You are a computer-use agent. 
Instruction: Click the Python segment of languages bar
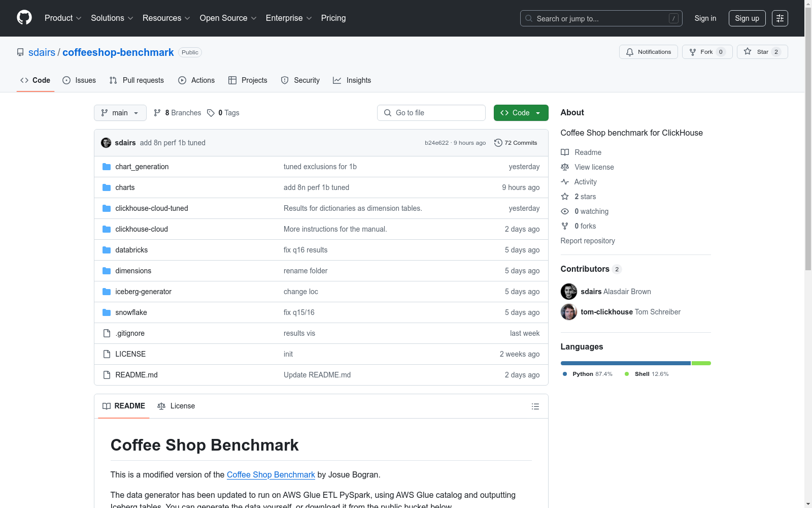(626, 363)
